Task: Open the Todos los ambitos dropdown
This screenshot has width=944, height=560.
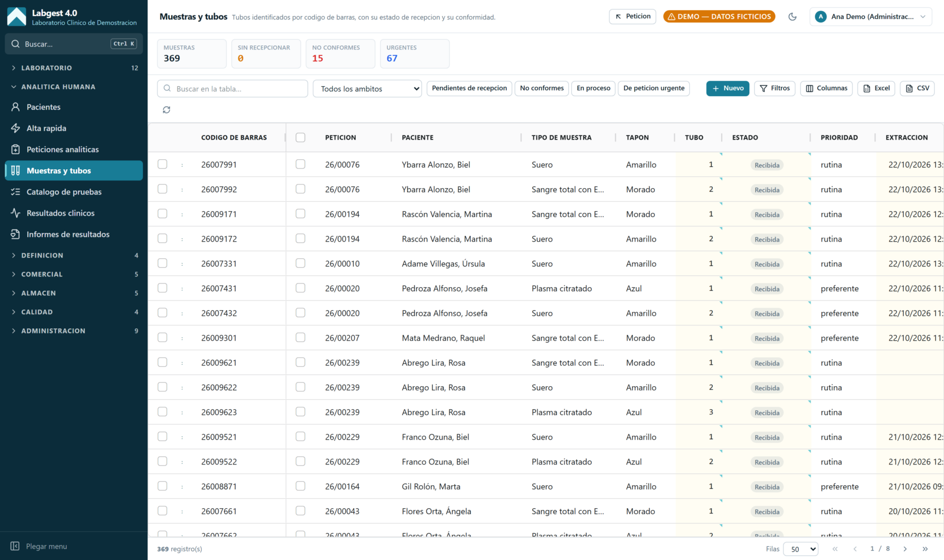Action: [x=367, y=88]
